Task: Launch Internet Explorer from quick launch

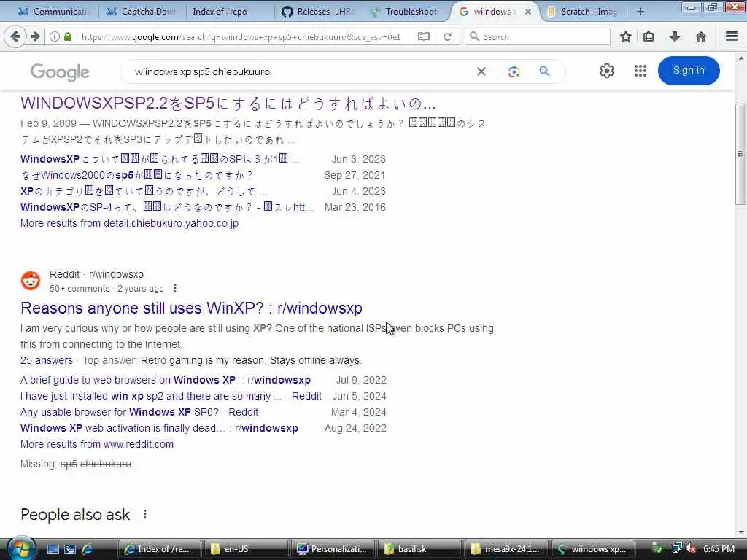Action: coord(87,549)
